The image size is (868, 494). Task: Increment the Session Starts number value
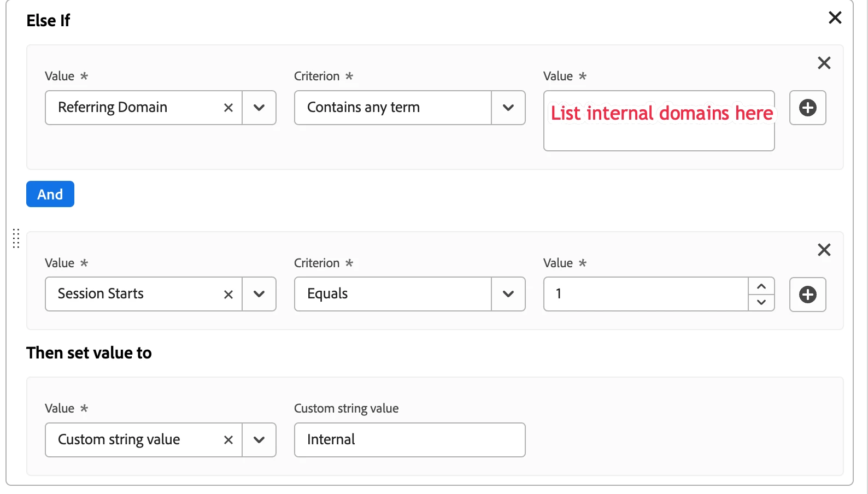pos(761,286)
